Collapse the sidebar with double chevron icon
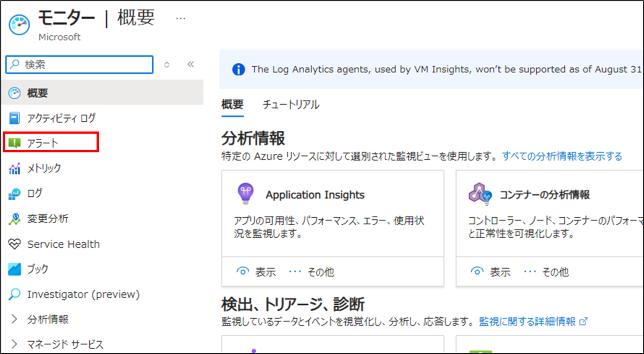The height and width of the screenshot is (354, 644). point(191,64)
